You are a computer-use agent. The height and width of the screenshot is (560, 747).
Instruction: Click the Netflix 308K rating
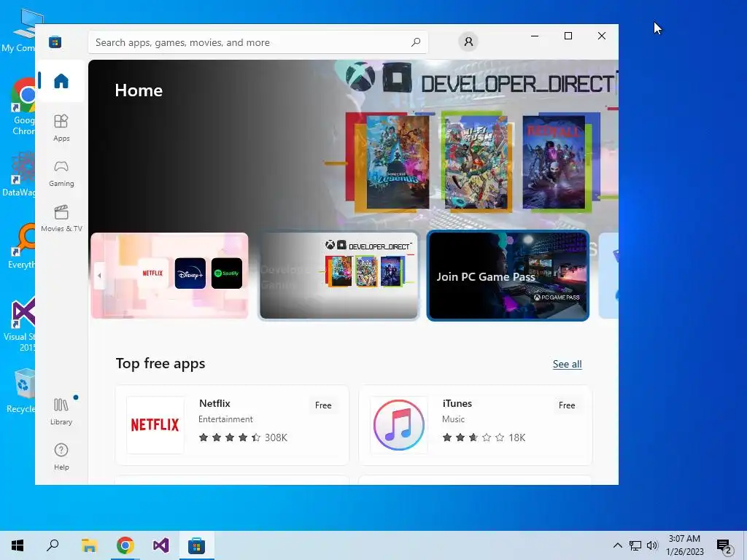tap(243, 437)
